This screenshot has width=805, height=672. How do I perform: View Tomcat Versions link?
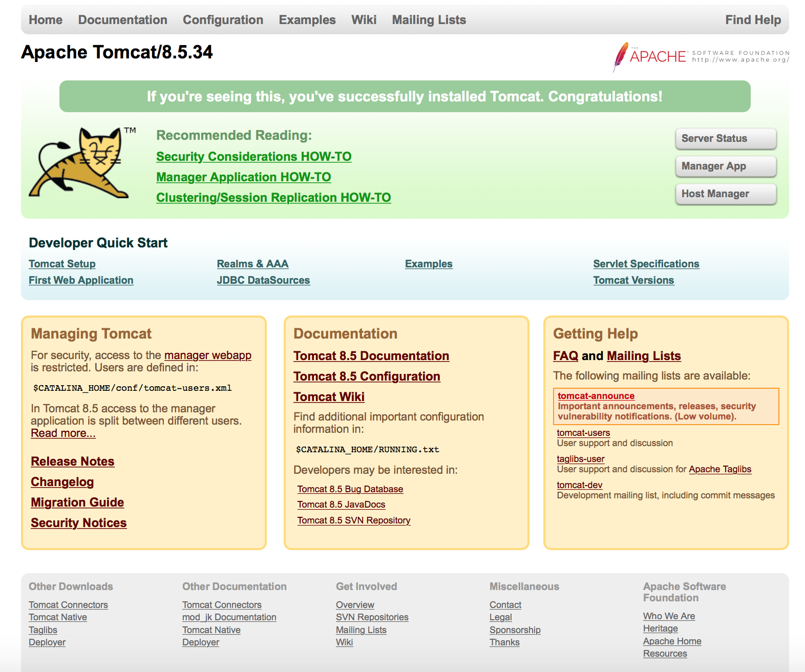[634, 280]
